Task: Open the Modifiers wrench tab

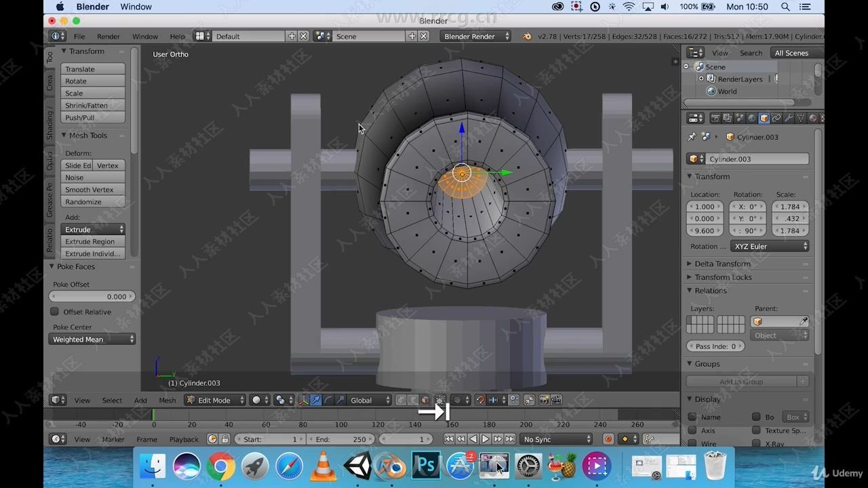Action: (789, 118)
